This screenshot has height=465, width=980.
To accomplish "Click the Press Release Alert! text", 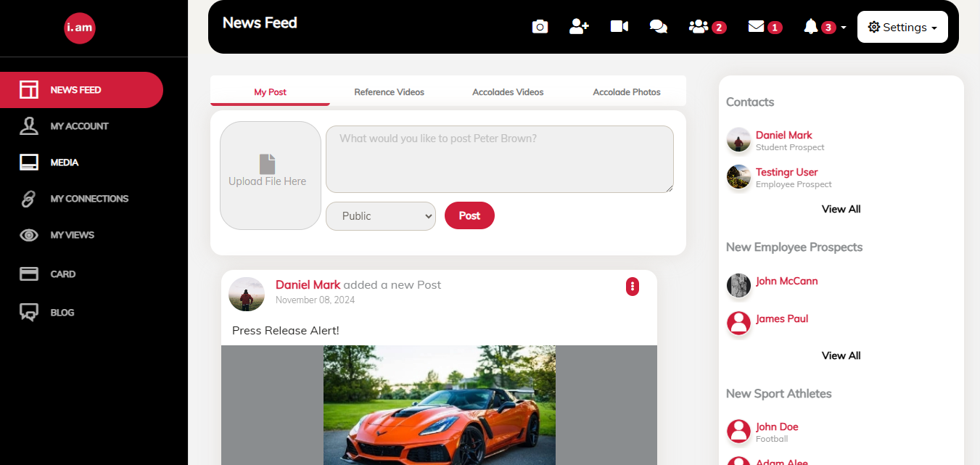I will coord(286,331).
